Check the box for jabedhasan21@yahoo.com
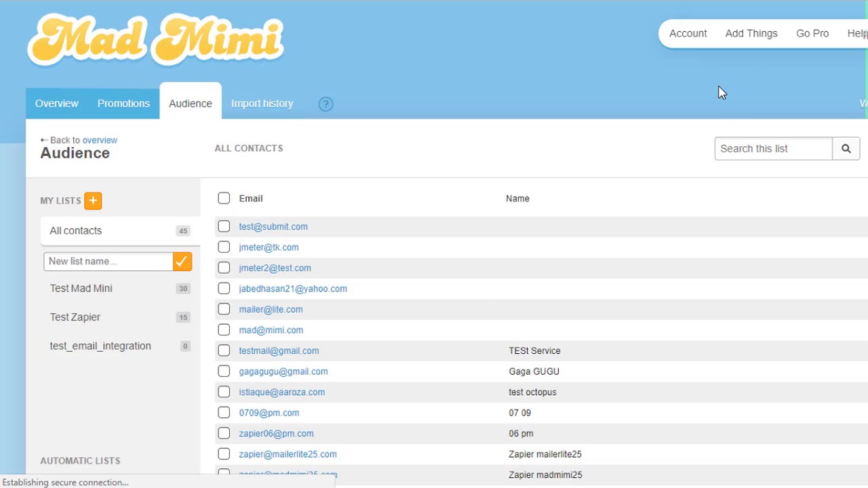The image size is (868, 488). 224,288
